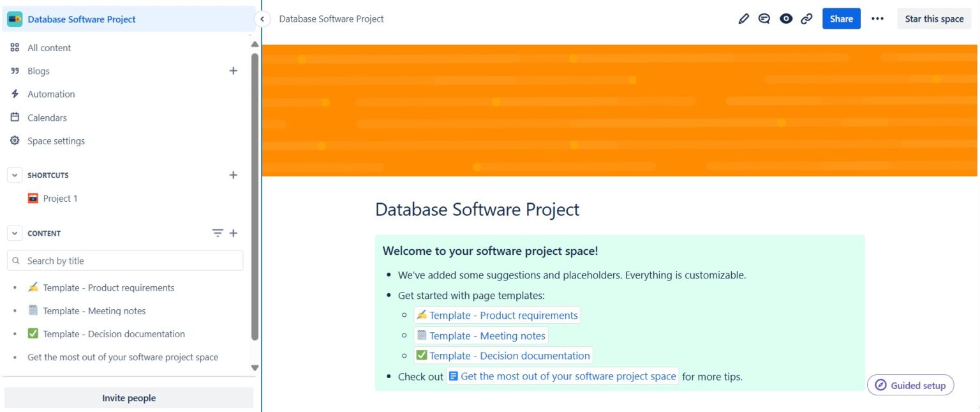Collapse the SHORTCUTS section
This screenshot has height=412, width=980.
(14, 175)
